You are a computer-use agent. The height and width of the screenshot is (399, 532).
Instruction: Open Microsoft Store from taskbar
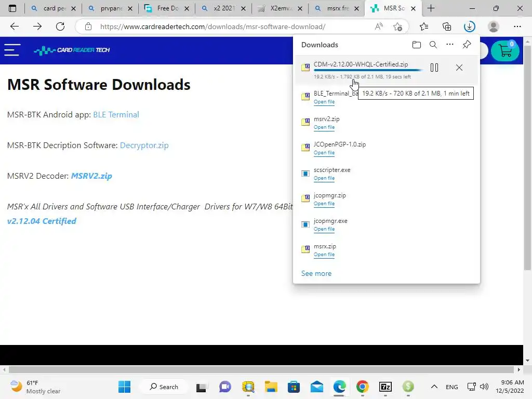coord(294,387)
